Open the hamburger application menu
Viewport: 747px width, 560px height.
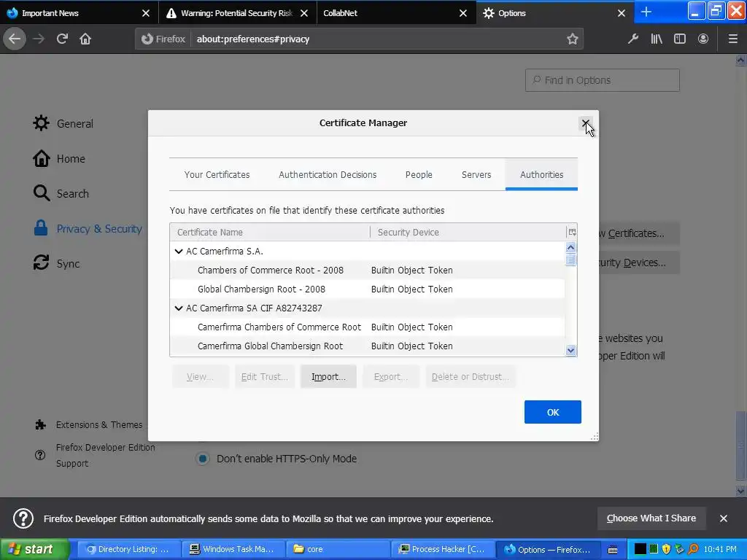tap(733, 39)
